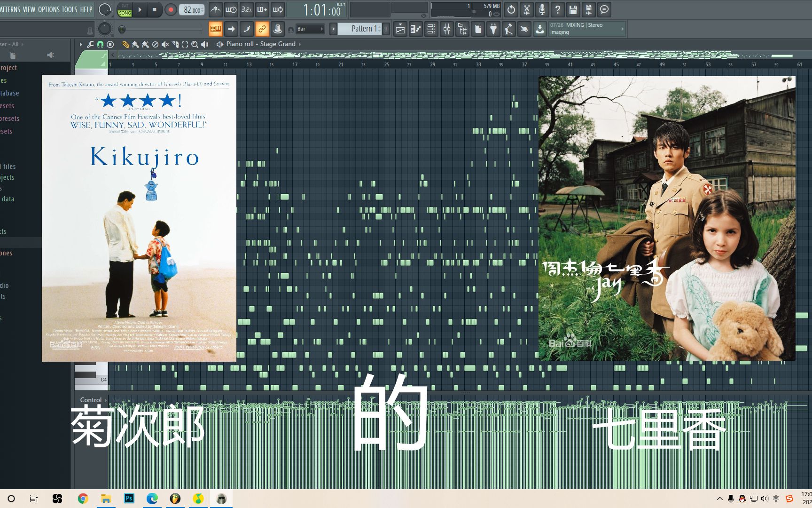Screen dimensions: 812x508
Task: Add new pattern with plus button
Action: (x=386, y=29)
